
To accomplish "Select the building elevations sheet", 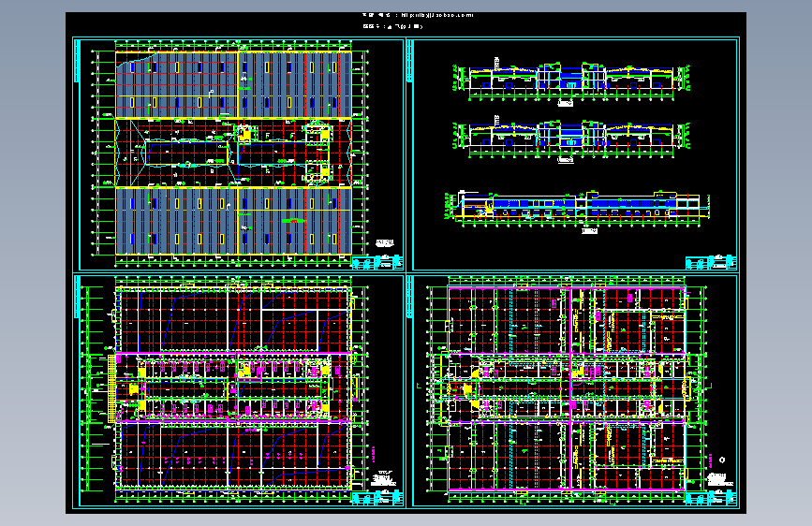I will (573, 153).
